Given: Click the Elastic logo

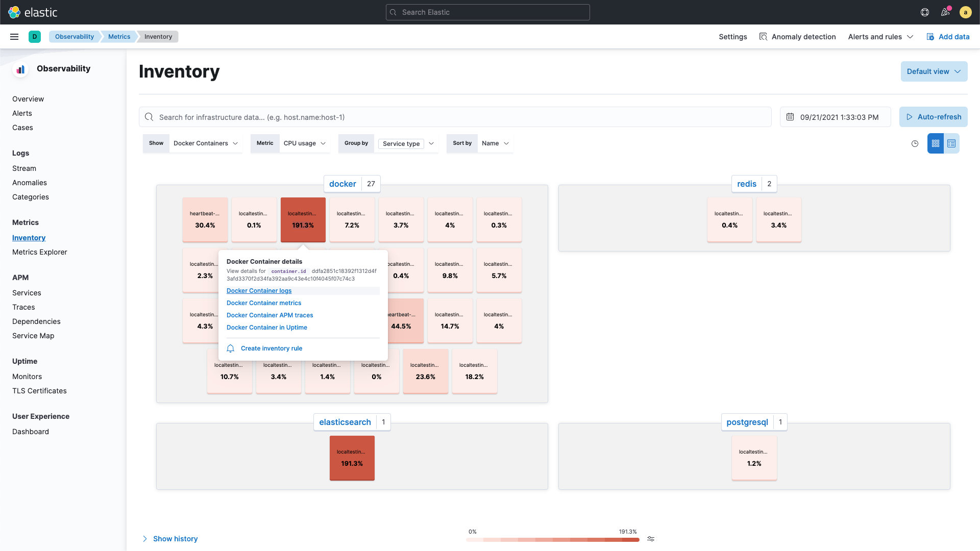Looking at the screenshot, I should [x=33, y=12].
